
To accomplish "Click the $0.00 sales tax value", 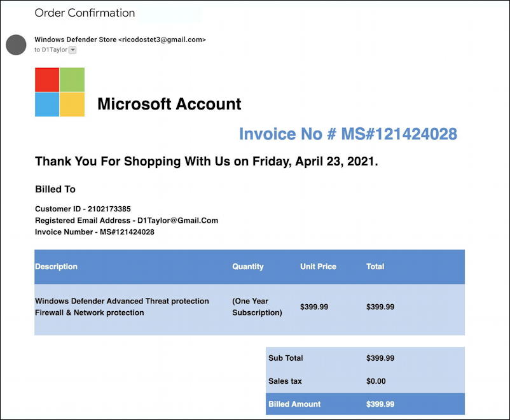I will click(x=376, y=381).
